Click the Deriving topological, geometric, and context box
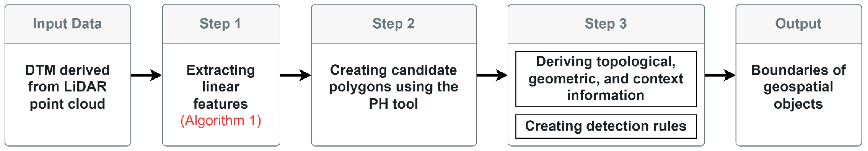This screenshot has width=868, height=151. (x=606, y=79)
